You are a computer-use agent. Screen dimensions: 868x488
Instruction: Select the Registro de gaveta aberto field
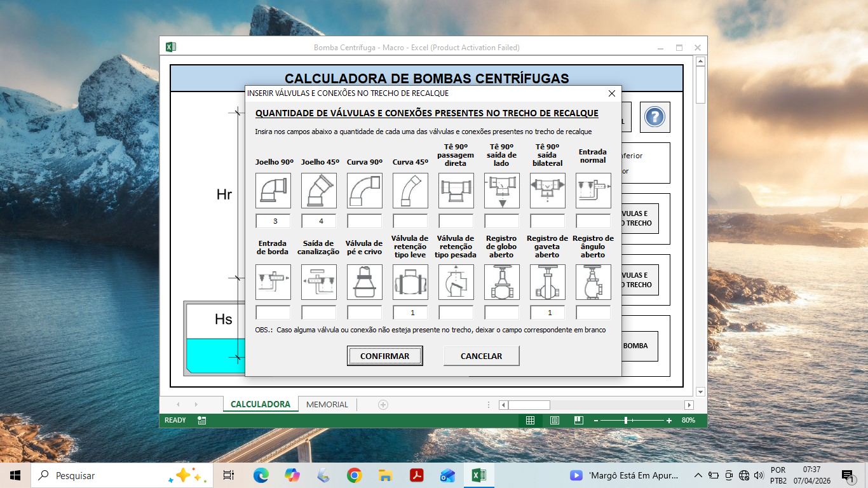tap(548, 313)
